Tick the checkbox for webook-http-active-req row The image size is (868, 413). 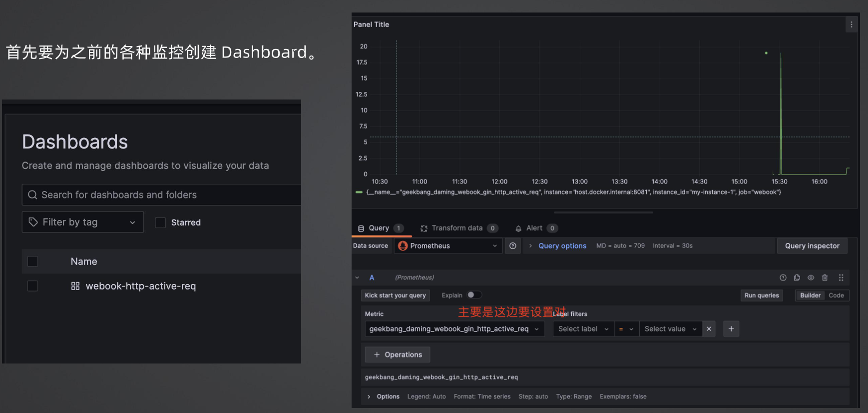coord(32,286)
